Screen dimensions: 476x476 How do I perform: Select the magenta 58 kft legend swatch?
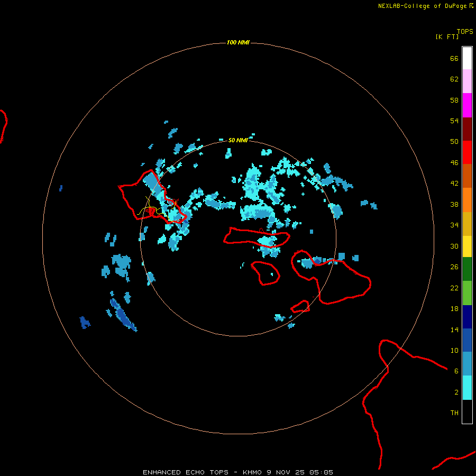point(467,105)
